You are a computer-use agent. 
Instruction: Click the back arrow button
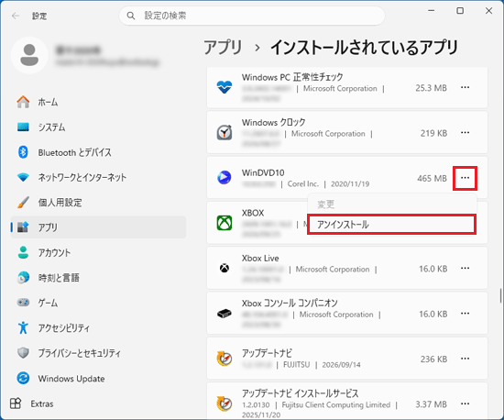[x=16, y=16]
